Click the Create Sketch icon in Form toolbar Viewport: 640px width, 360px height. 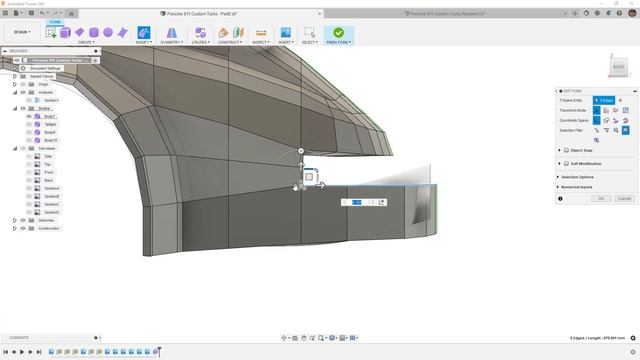click(x=51, y=33)
